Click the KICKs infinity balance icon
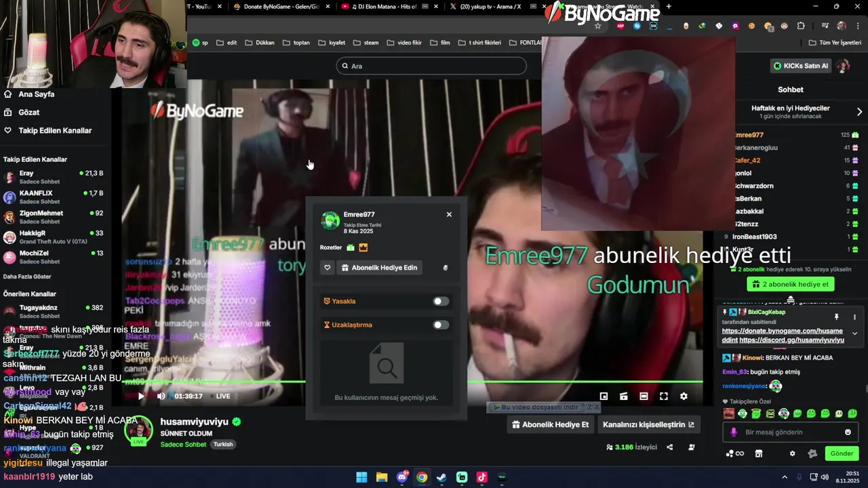The width and height of the screenshot is (868, 488). pos(735,453)
